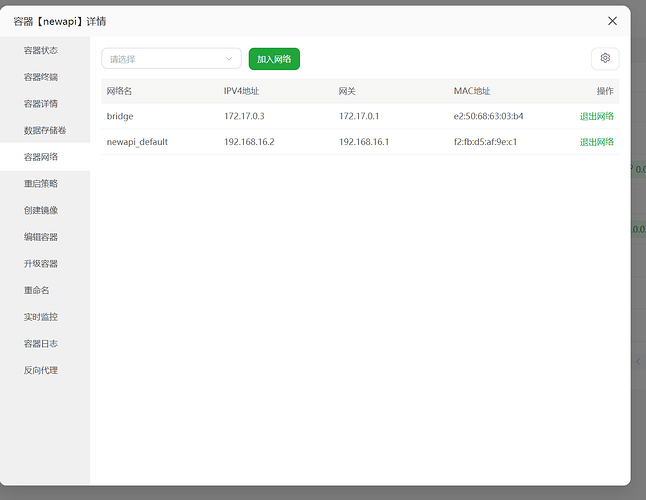The image size is (646, 500).
Task: Go to the 升级容器 tab
Action: pyautogui.click(x=45, y=264)
